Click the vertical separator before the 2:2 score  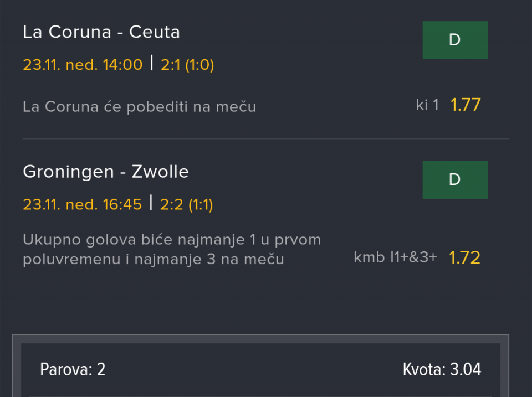coord(151,203)
